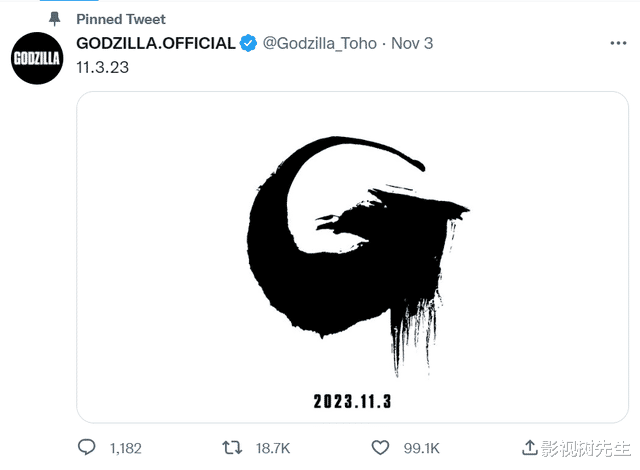Click the blue verified badge
Viewport: 640px width, 470px height.
click(248, 43)
